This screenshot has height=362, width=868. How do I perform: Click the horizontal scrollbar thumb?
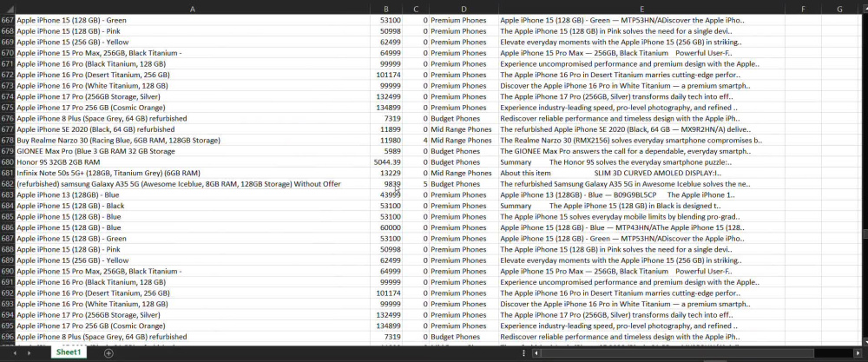coord(676,353)
